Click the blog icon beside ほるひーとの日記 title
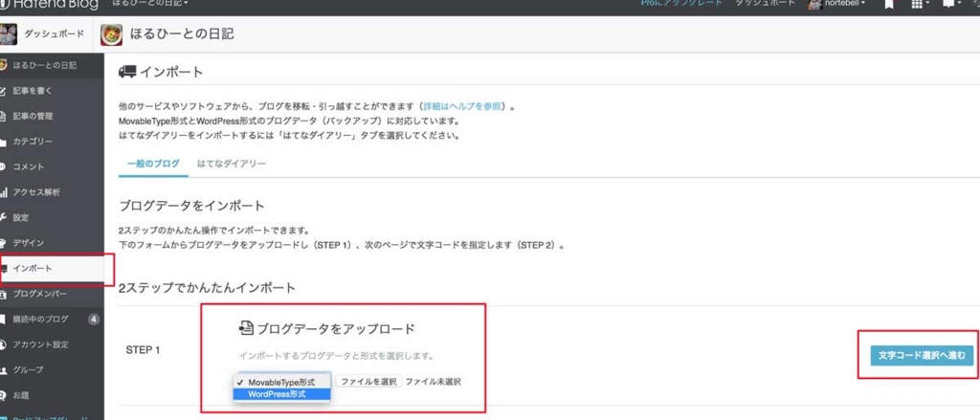Image resolution: width=980 pixels, height=420 pixels. [111, 34]
